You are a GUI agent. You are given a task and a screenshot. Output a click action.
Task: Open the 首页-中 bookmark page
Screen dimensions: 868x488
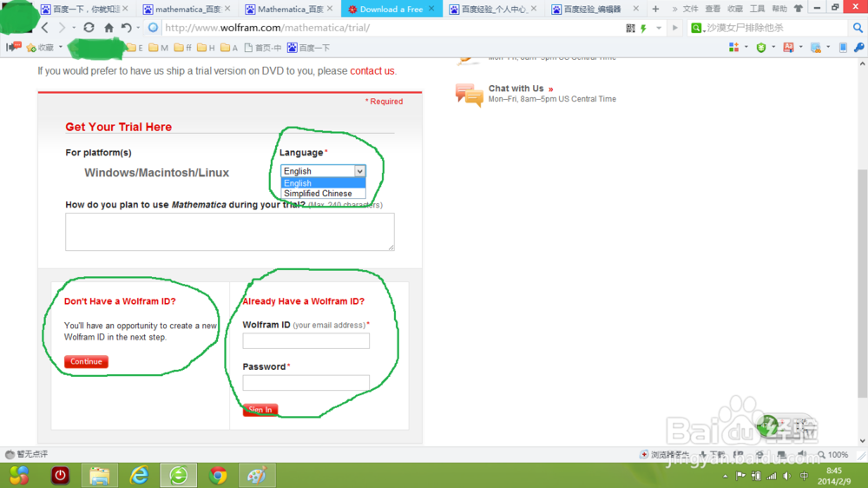[263, 48]
